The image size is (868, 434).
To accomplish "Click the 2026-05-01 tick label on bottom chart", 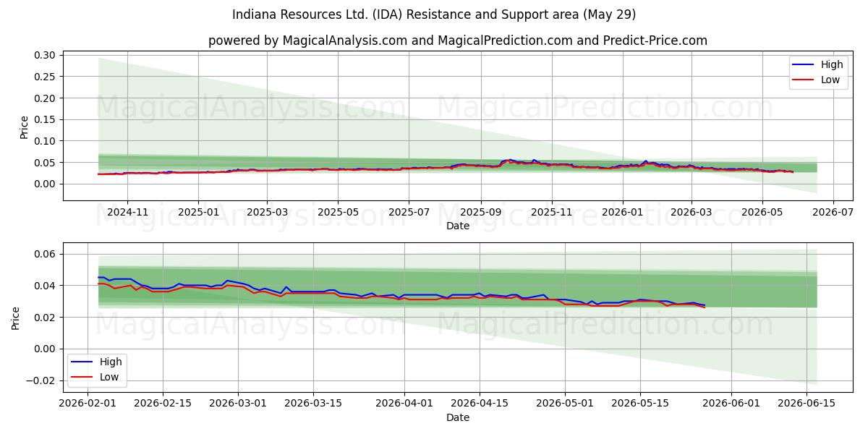I will 565,404.
